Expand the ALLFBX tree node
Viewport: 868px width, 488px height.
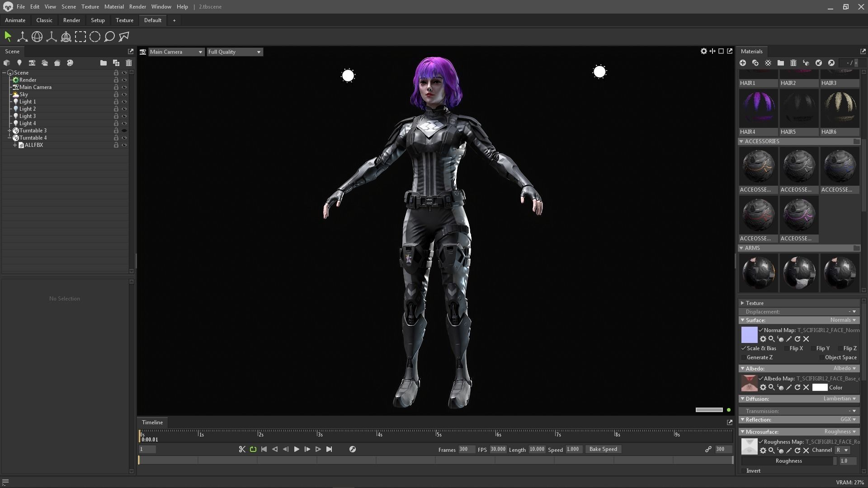15,145
